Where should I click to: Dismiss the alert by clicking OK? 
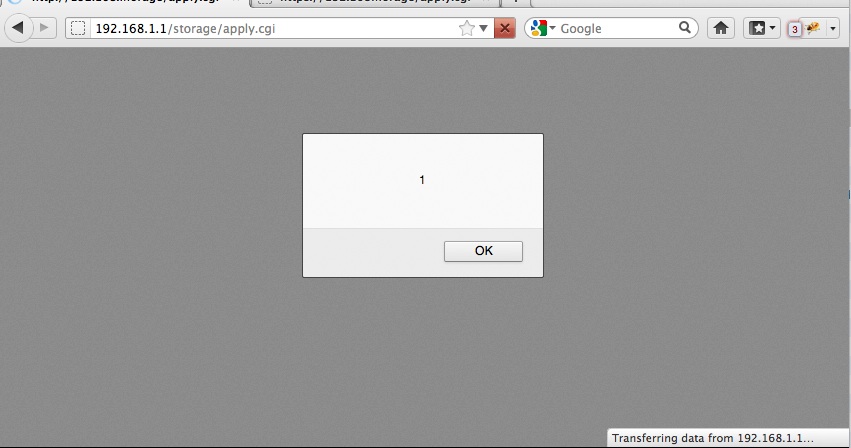pos(483,251)
